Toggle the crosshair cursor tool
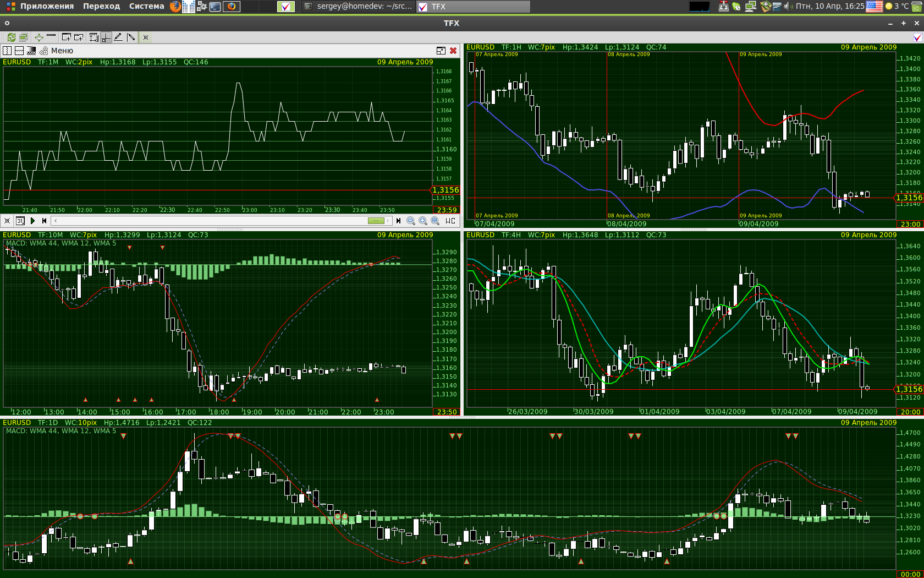 click(106, 37)
